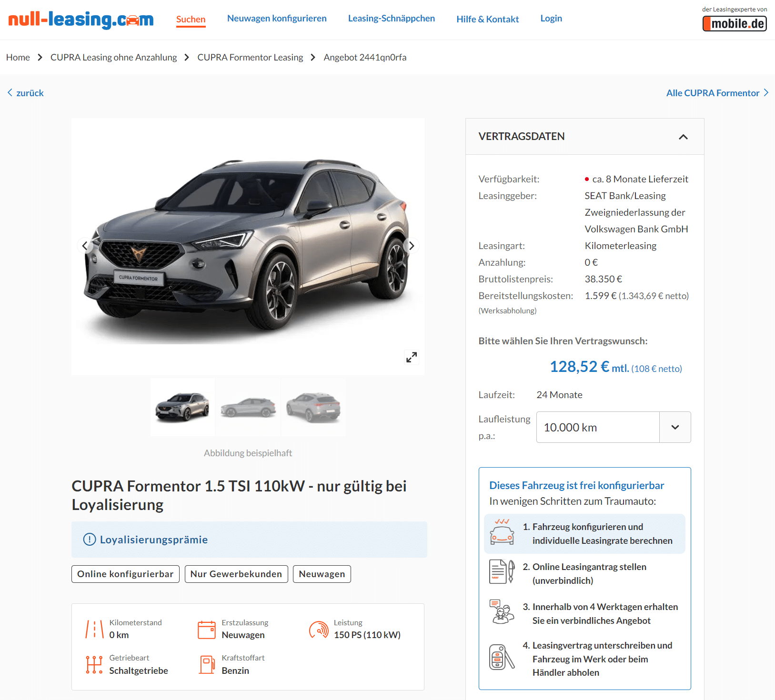Click the Laufleistung dropdown arrow
This screenshot has width=775, height=700.
click(x=675, y=427)
